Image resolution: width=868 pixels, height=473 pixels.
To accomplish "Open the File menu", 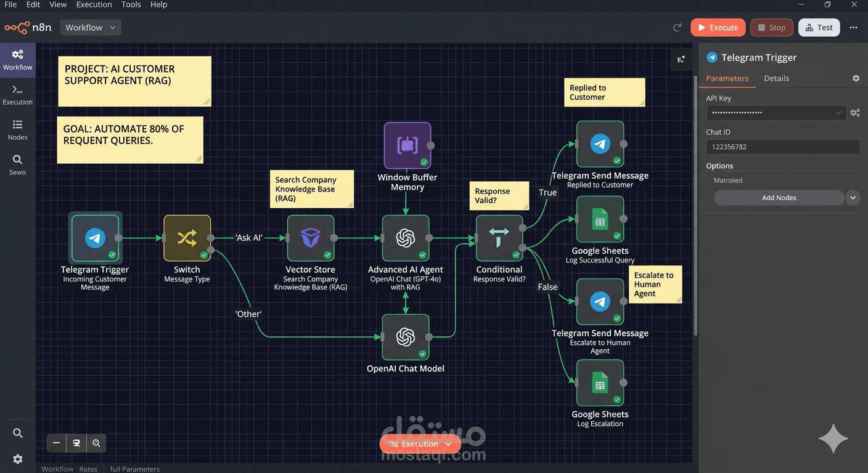I will click(x=10, y=4).
